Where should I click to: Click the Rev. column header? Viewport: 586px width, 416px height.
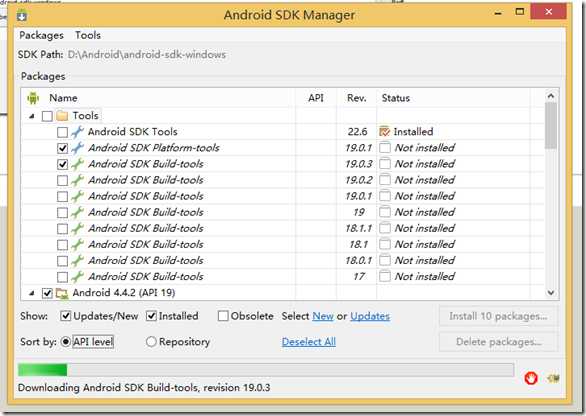coord(357,98)
